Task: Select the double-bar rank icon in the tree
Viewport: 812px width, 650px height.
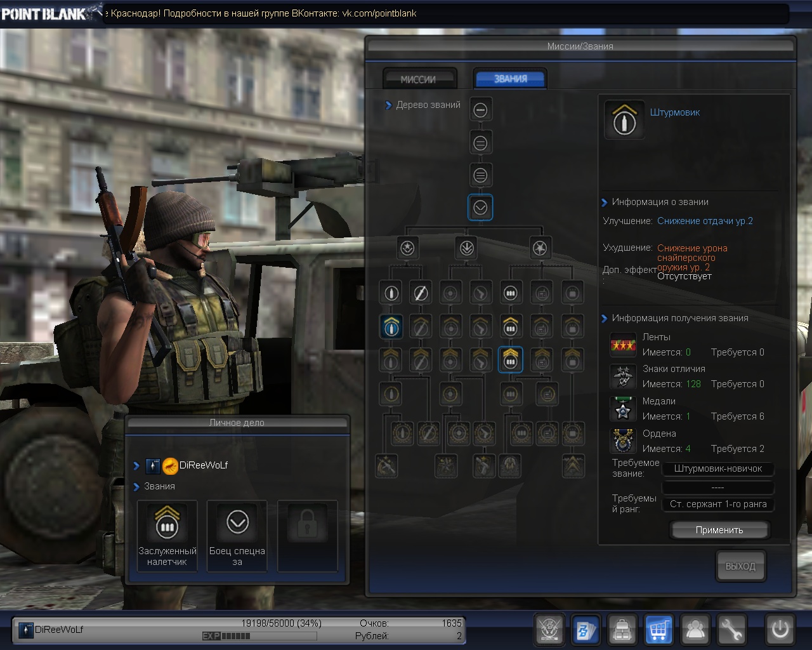Action: click(480, 143)
